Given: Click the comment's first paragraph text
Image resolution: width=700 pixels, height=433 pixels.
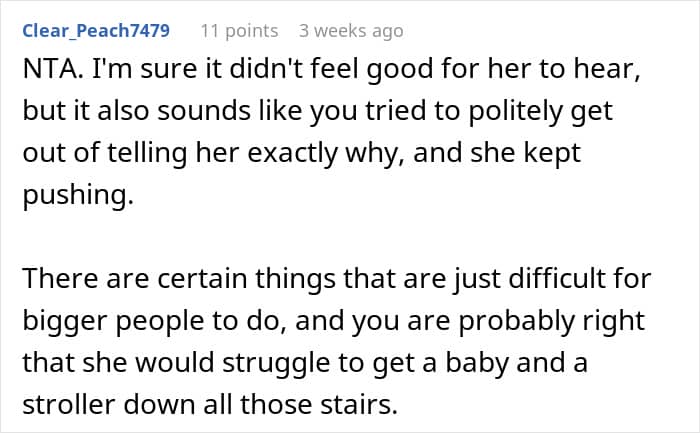Looking at the screenshot, I should (331, 132).
